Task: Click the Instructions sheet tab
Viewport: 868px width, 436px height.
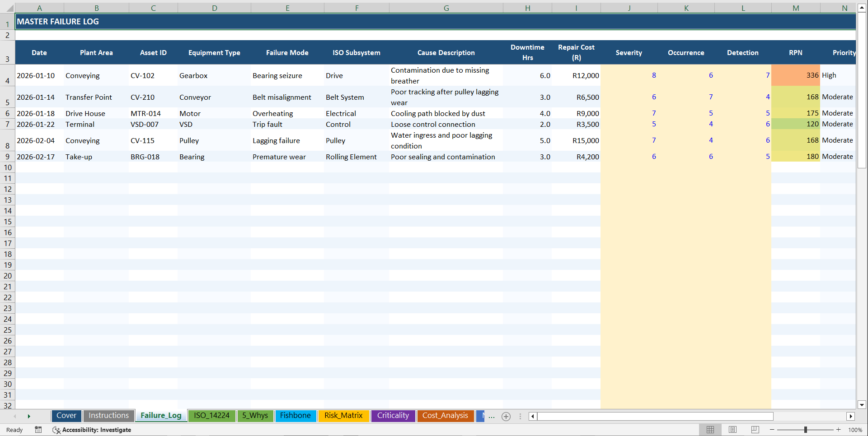Action: (108, 416)
